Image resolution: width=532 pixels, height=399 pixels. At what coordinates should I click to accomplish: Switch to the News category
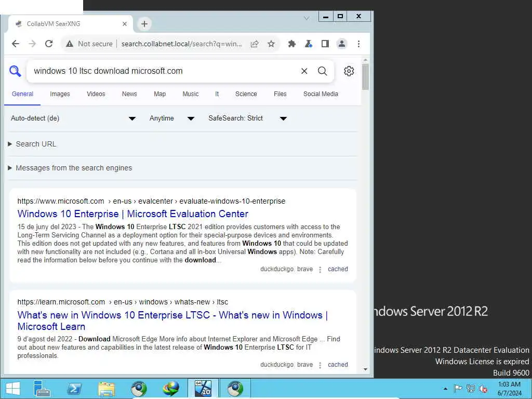[129, 94]
